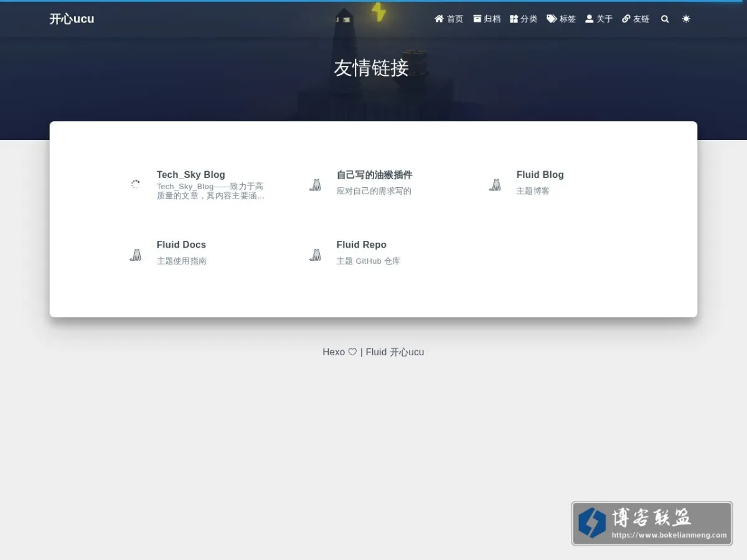Click cat avatar beside Fluid Repo
The height and width of the screenshot is (560, 747).
coord(316,254)
